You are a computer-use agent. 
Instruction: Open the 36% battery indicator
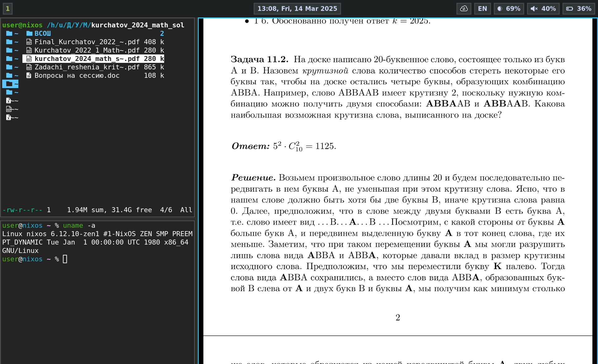(x=579, y=9)
